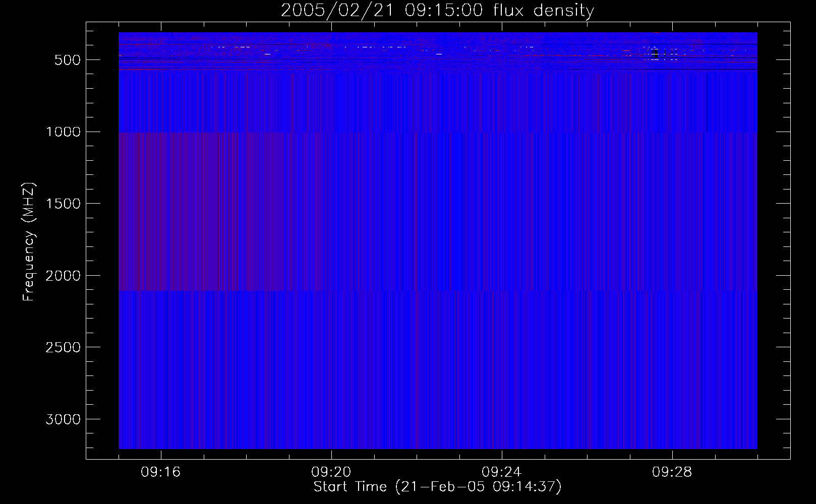Click the 09:24 time tick label
Image resolution: width=816 pixels, height=504 pixels.
[x=501, y=472]
